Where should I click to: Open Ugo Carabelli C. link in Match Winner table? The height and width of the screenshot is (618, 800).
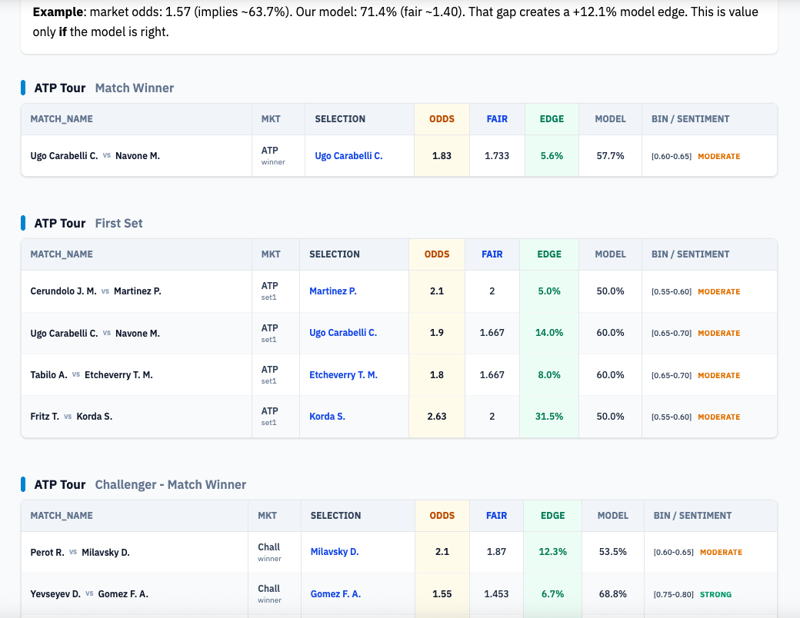pyautogui.click(x=348, y=156)
